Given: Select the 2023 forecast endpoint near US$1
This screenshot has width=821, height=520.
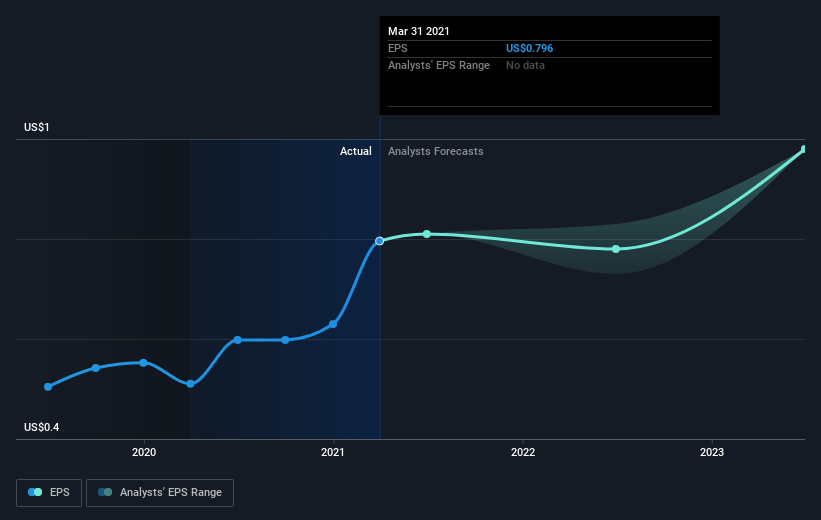Looking at the screenshot, I should coord(804,150).
